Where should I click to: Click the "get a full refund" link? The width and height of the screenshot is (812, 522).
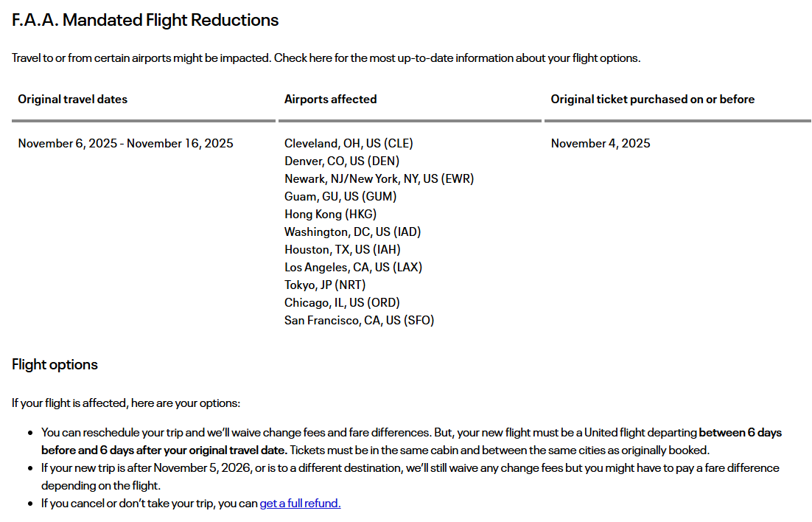click(x=300, y=504)
